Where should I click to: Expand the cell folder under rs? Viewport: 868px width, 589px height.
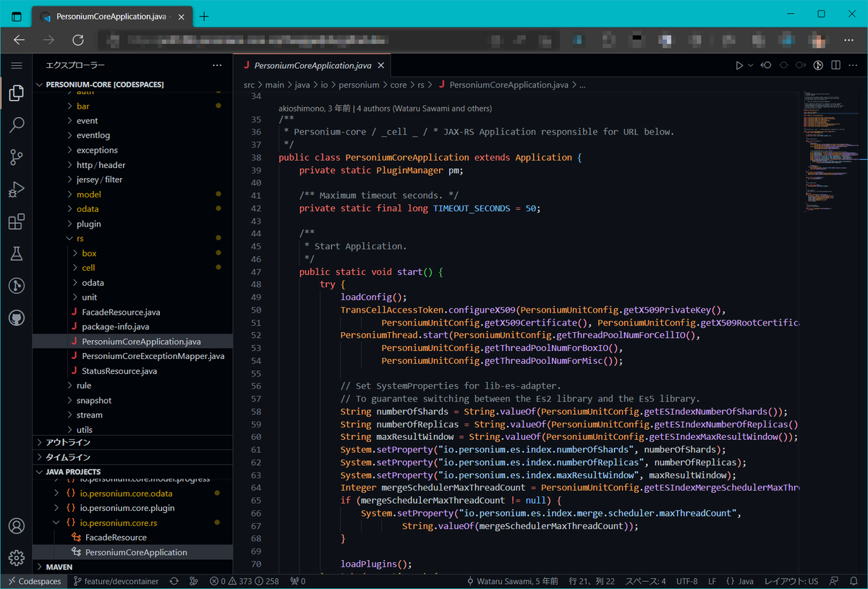133,268
